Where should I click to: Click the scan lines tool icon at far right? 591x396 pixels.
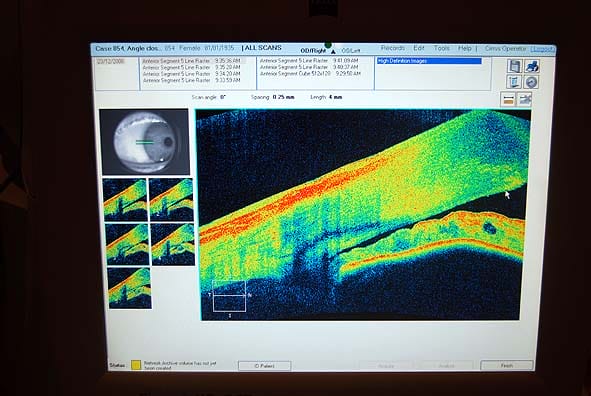pyautogui.click(x=525, y=99)
